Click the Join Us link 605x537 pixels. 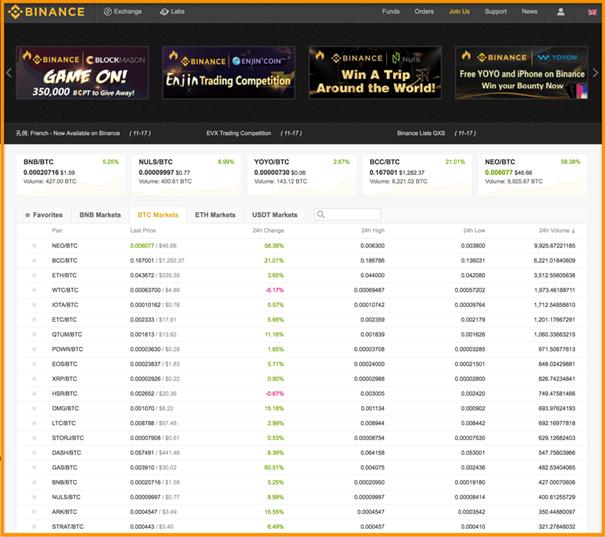point(459,12)
